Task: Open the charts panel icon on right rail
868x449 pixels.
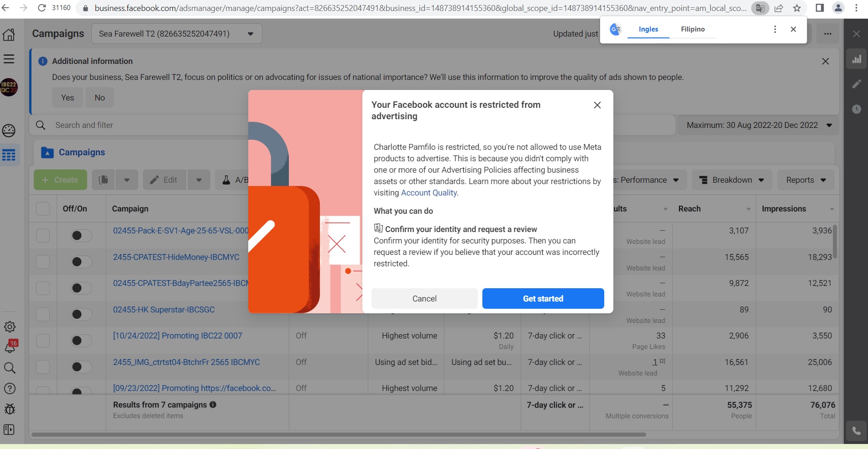Action: pos(857,59)
